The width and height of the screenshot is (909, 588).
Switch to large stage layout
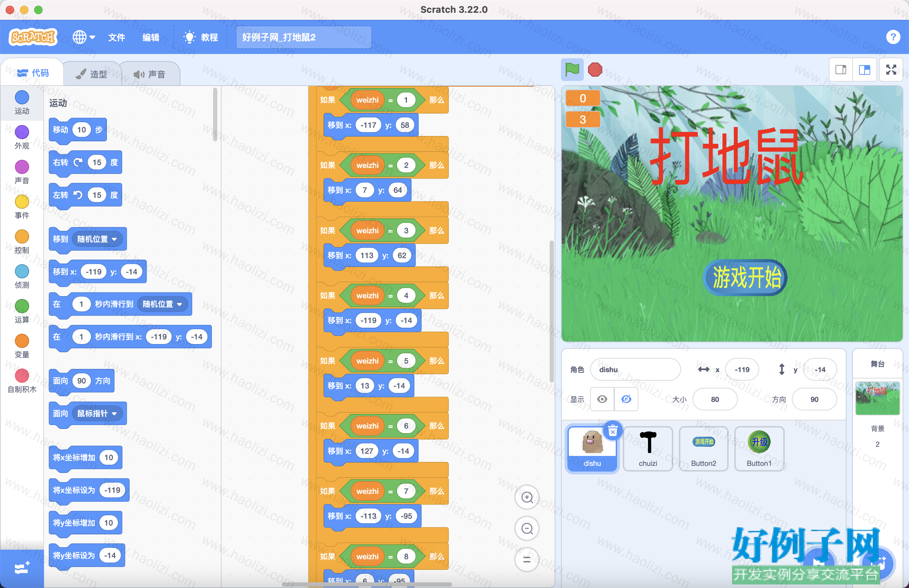click(864, 70)
